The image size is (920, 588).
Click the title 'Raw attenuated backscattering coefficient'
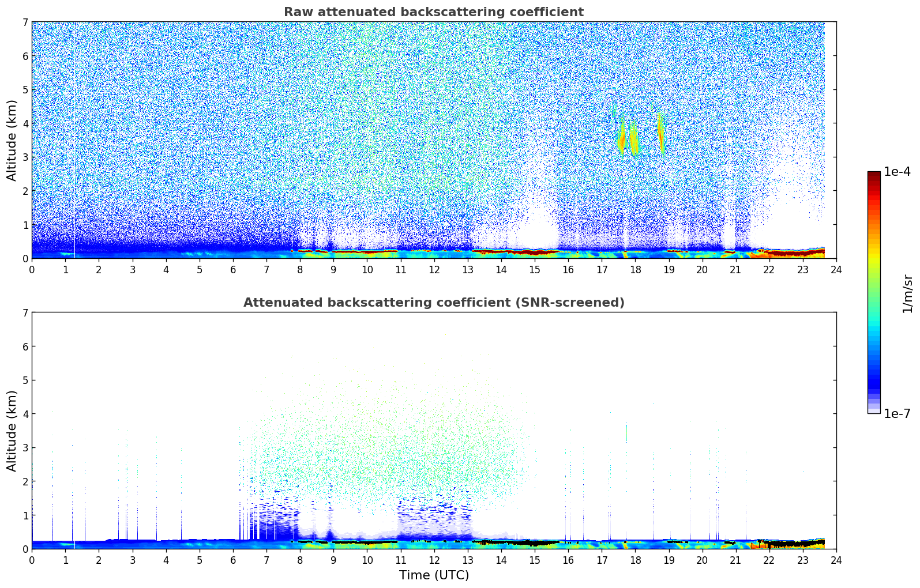(x=434, y=12)
